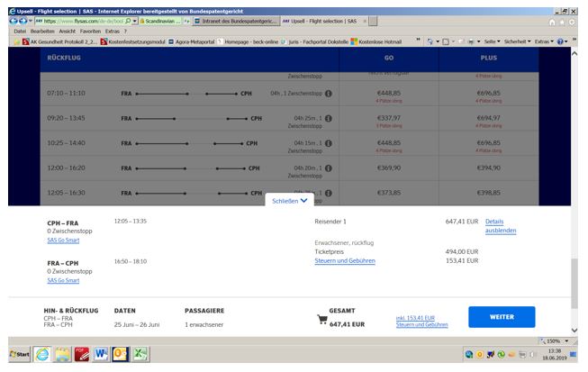Open SAS Go Smart link under FRA – CPH
This screenshot has width=588, height=372.
(63, 280)
